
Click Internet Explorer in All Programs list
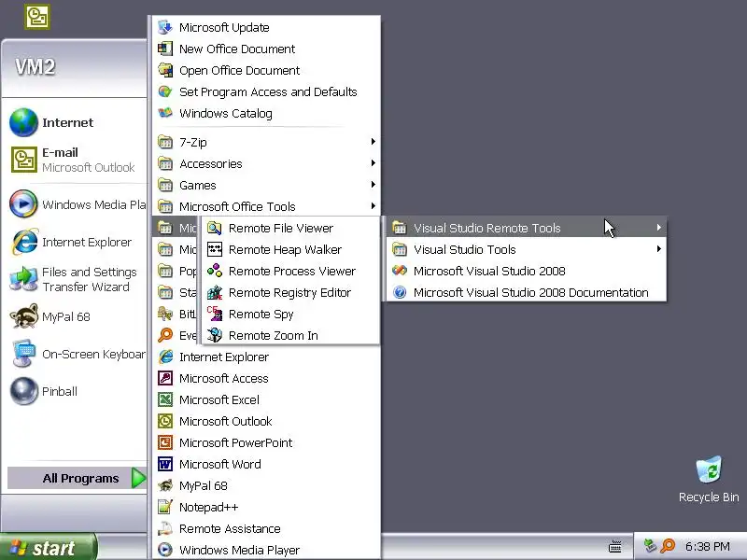click(267, 357)
